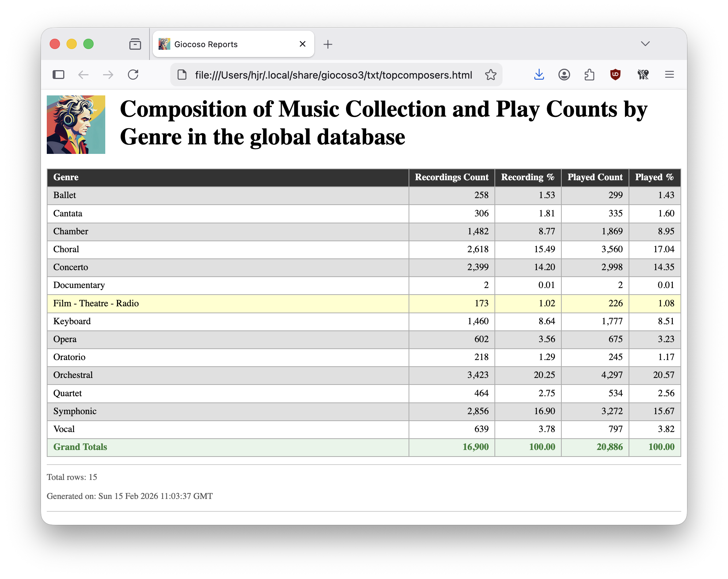This screenshot has width=728, height=579.
Task: Reload the current page
Action: [x=133, y=75]
